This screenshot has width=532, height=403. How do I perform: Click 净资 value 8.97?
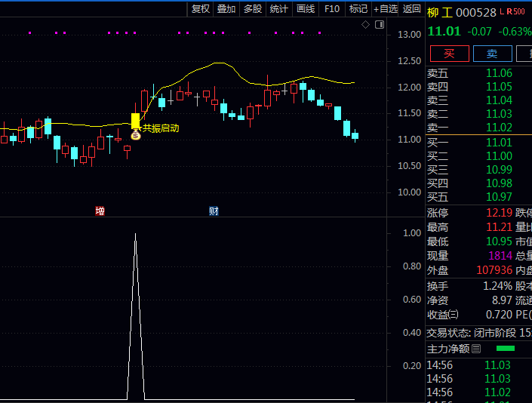(x=502, y=300)
